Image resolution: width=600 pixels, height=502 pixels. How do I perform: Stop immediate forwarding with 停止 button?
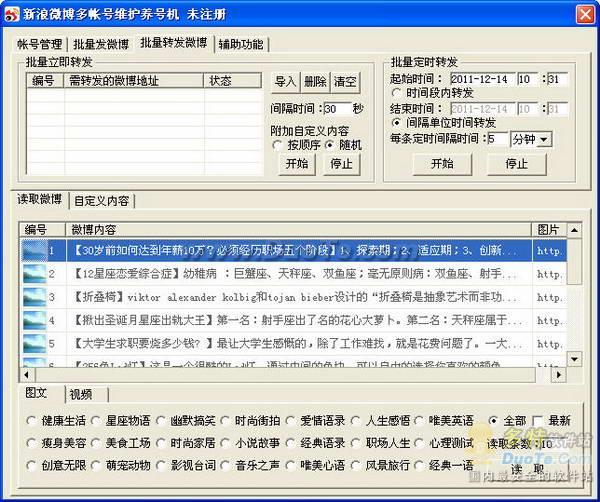[x=341, y=164]
